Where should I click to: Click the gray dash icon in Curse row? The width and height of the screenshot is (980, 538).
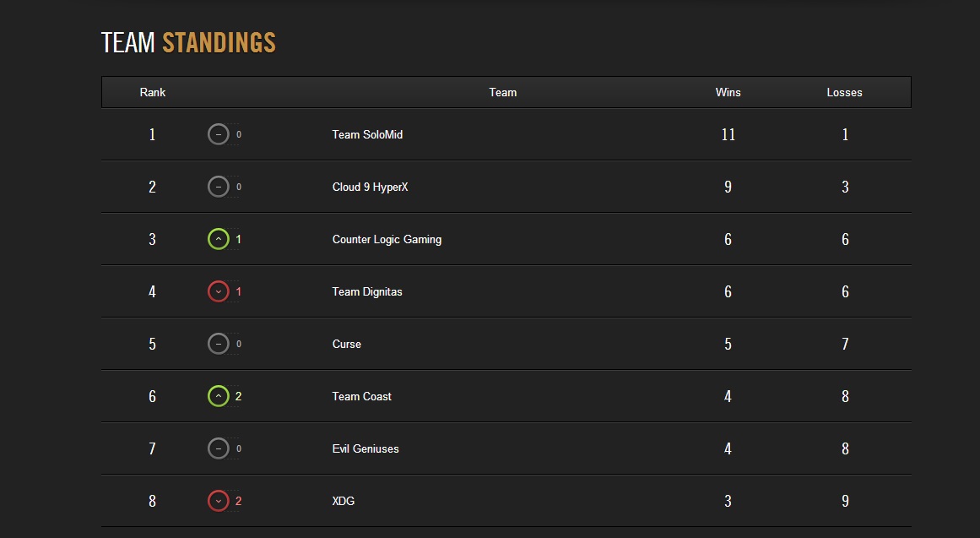point(218,344)
